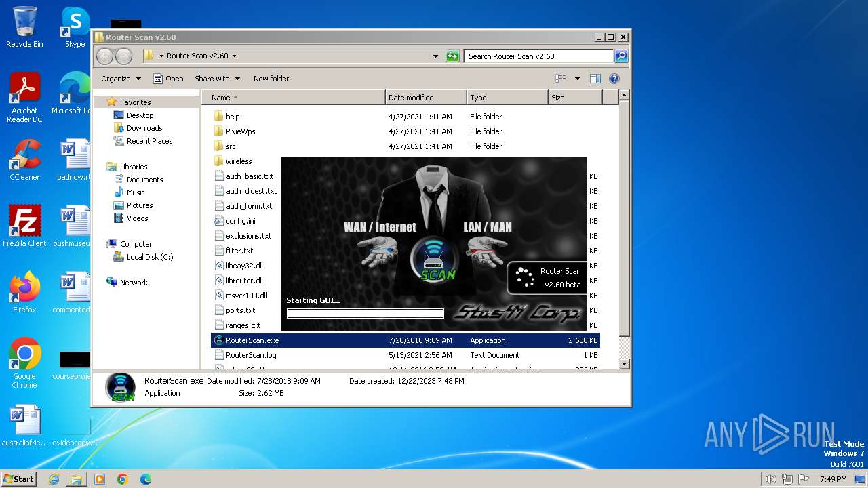Launch FileZilla Client from desktop

point(24,226)
